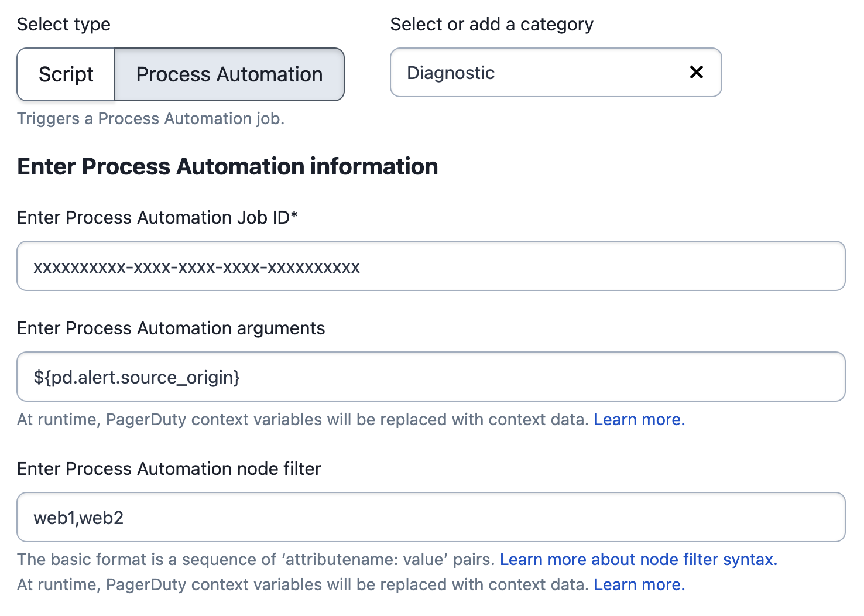
Task: Select the Script type option
Action: (x=66, y=74)
